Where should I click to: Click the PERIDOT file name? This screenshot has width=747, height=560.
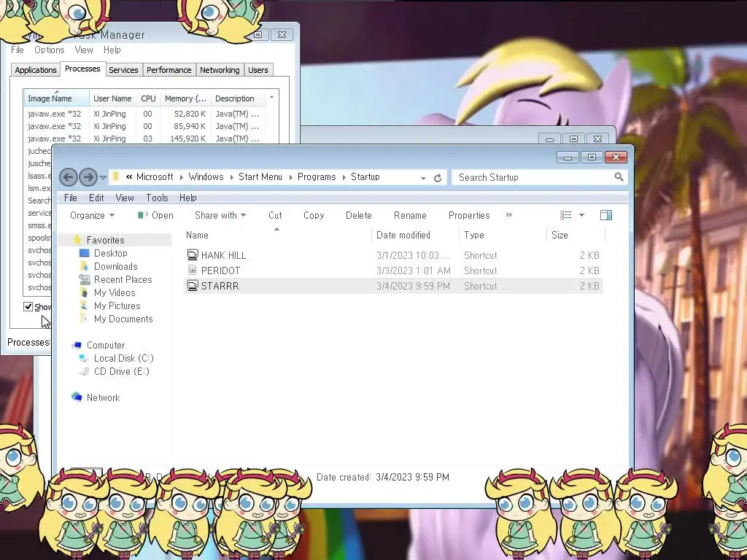220,271
